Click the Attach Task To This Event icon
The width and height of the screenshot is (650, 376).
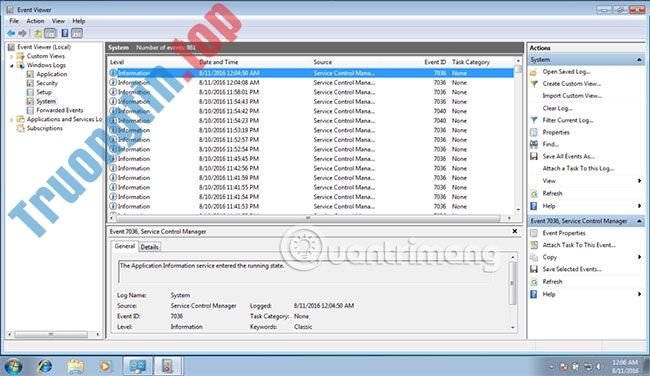[534, 245]
